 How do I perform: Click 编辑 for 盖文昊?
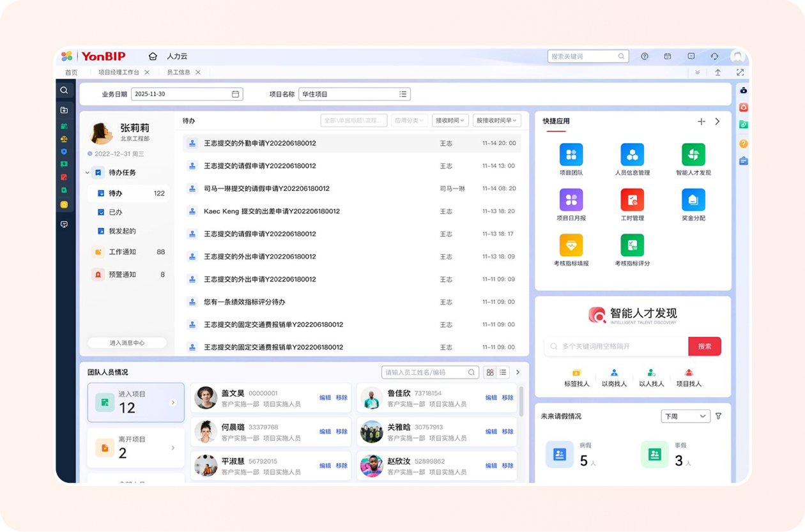pos(325,397)
